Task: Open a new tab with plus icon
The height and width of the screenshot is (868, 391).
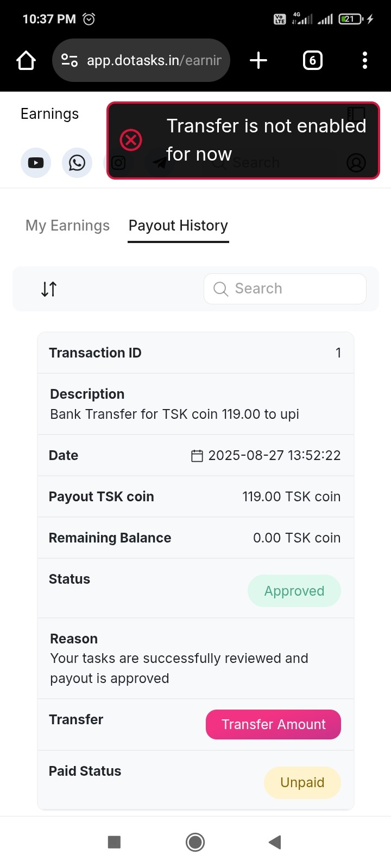Action: (x=258, y=60)
